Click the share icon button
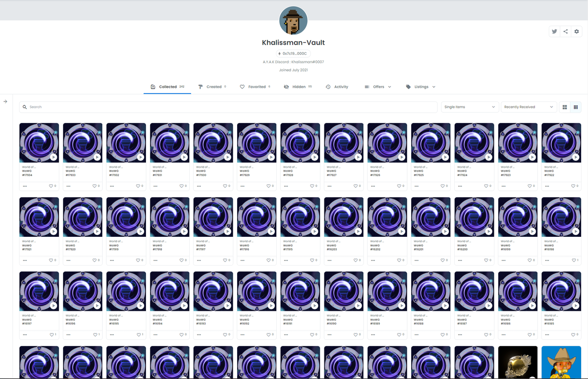 [x=565, y=31]
